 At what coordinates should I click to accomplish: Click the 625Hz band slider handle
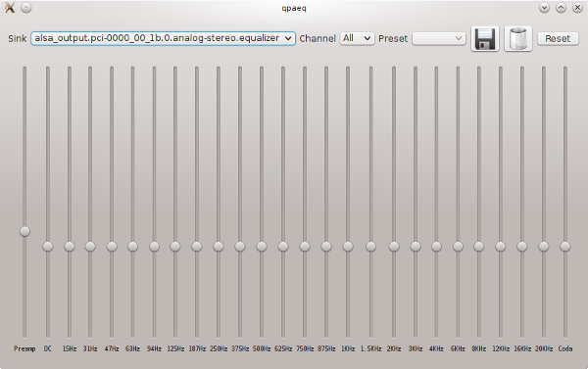coord(283,247)
